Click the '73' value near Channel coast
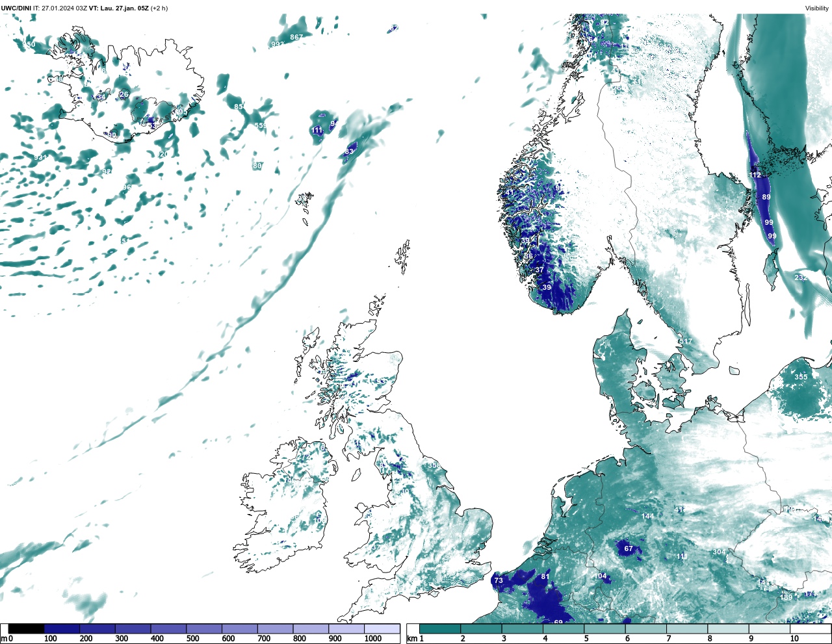832x644 pixels. [499, 580]
